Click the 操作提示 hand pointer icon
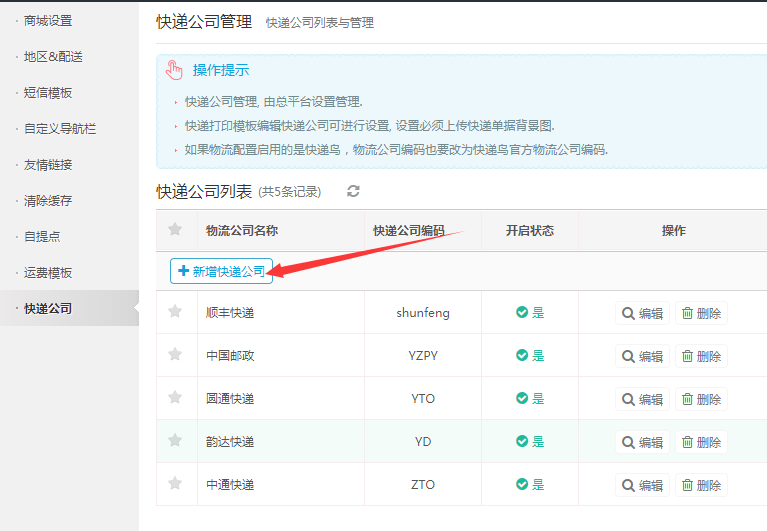The width and height of the screenshot is (767, 531). 175,70
